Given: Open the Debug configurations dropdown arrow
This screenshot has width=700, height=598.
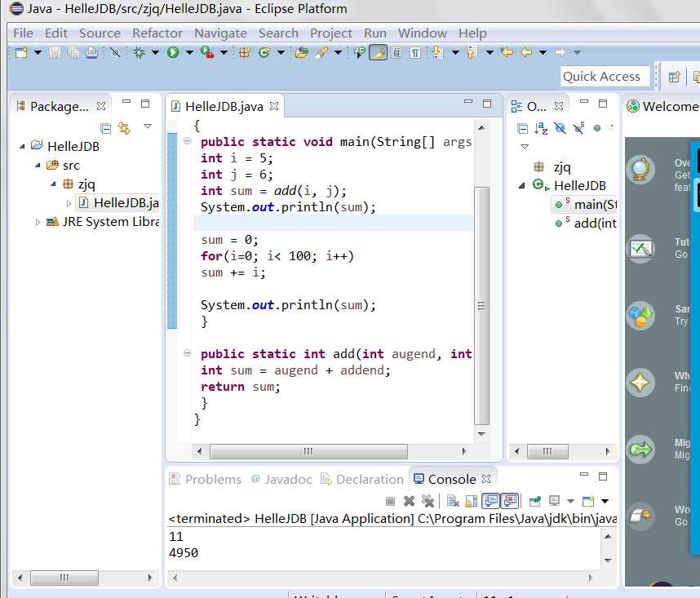Looking at the screenshot, I should coord(155,53).
